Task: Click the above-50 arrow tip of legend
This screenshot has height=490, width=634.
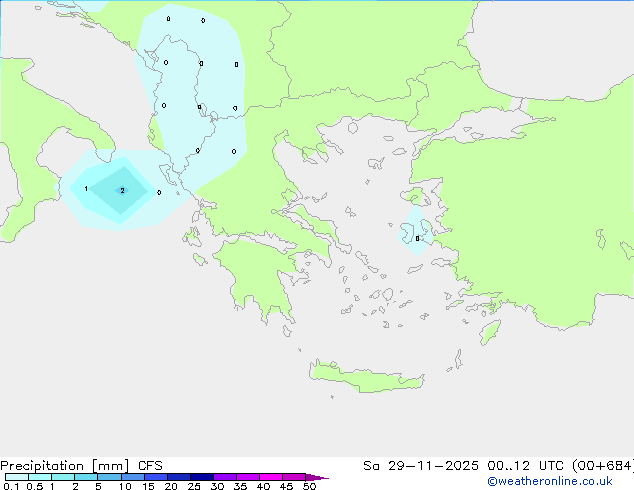Action: click(317, 477)
